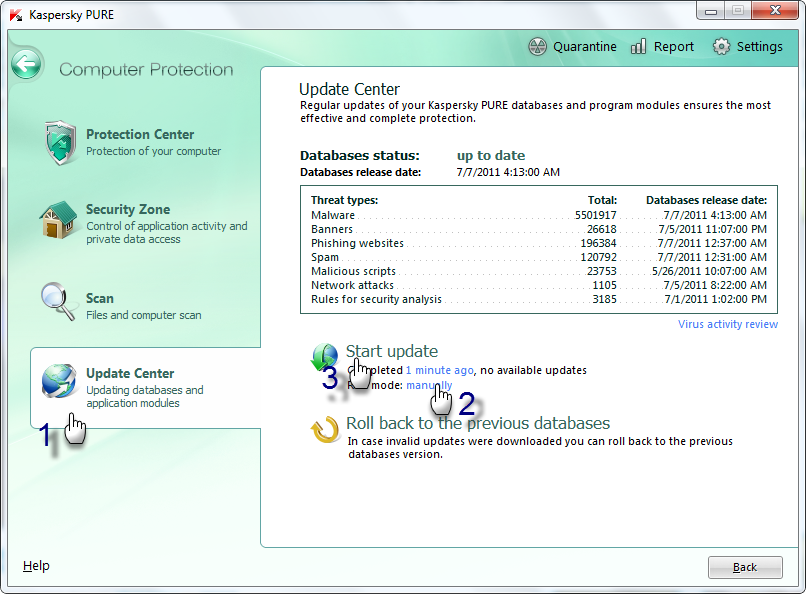
Task: Open the Virus activity review link
Action: tap(727, 324)
